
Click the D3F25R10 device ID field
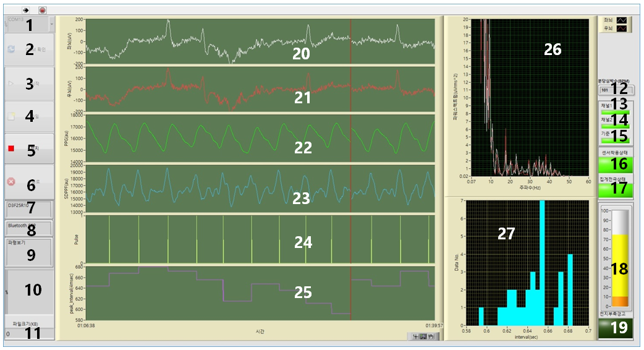29,209
